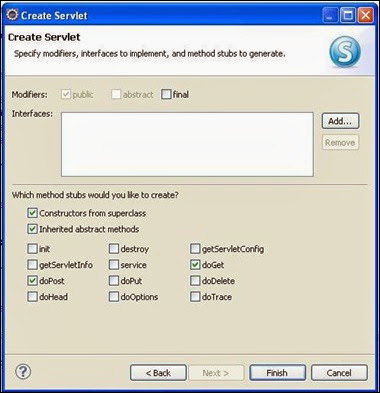Click the Next > button
The height and width of the screenshot is (393, 380).
(216, 373)
